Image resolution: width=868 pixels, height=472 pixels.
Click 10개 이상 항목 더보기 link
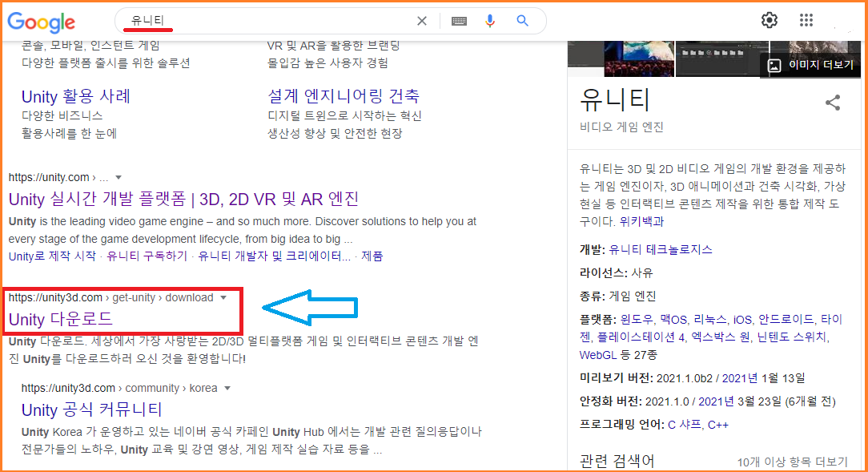tap(792, 462)
